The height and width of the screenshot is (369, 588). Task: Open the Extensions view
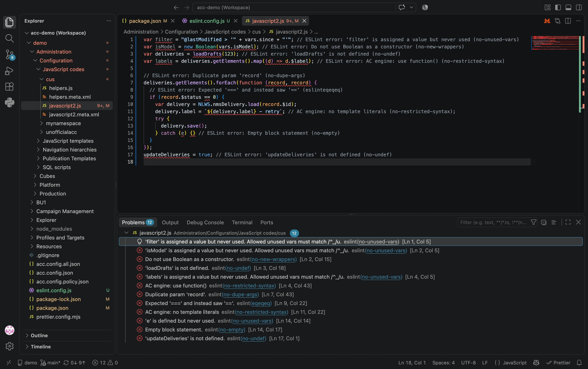pos(10,86)
